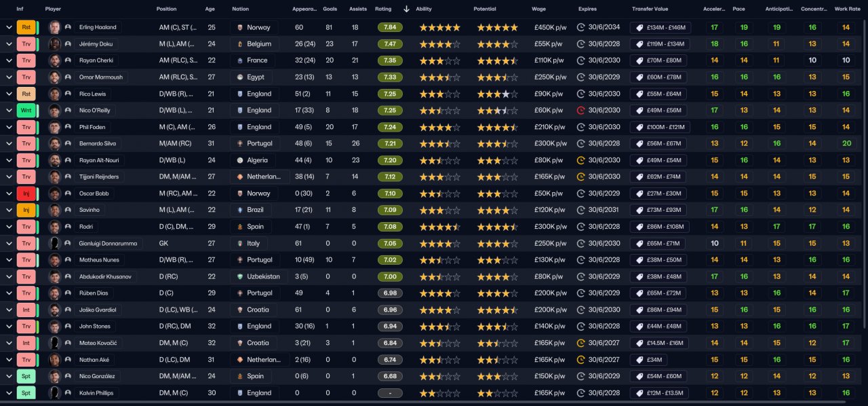Screen dimensions: 868x406
Task: Click the contract clock icon in Haaland's Expires cell
Action: 580,27
